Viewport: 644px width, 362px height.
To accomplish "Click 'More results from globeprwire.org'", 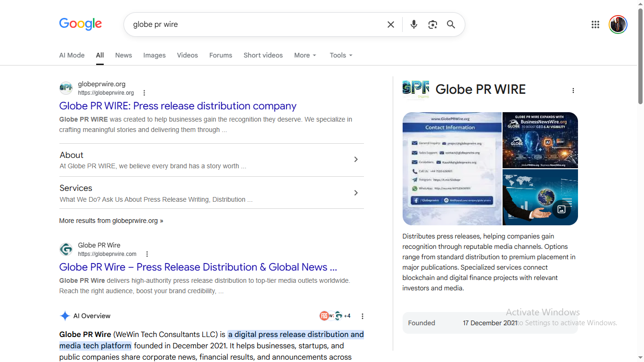I will [111, 221].
